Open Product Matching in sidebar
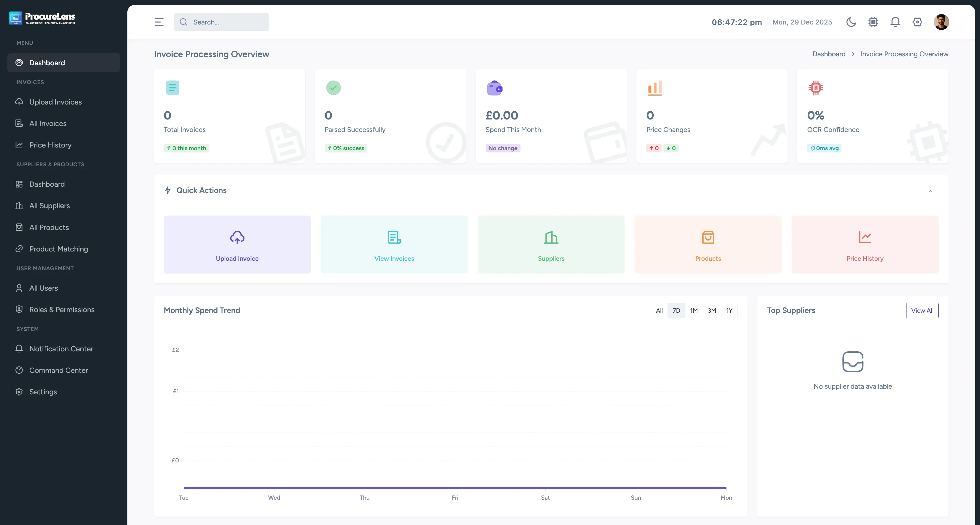 pos(63,249)
